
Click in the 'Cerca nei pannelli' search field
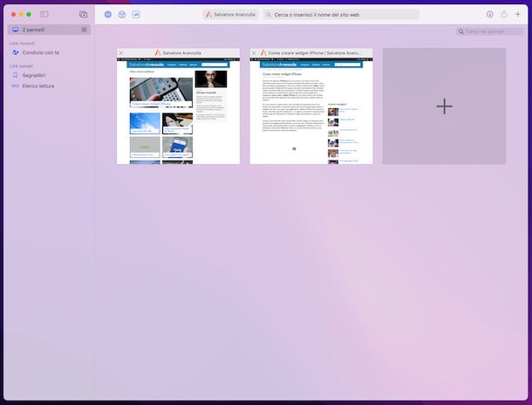click(x=489, y=31)
